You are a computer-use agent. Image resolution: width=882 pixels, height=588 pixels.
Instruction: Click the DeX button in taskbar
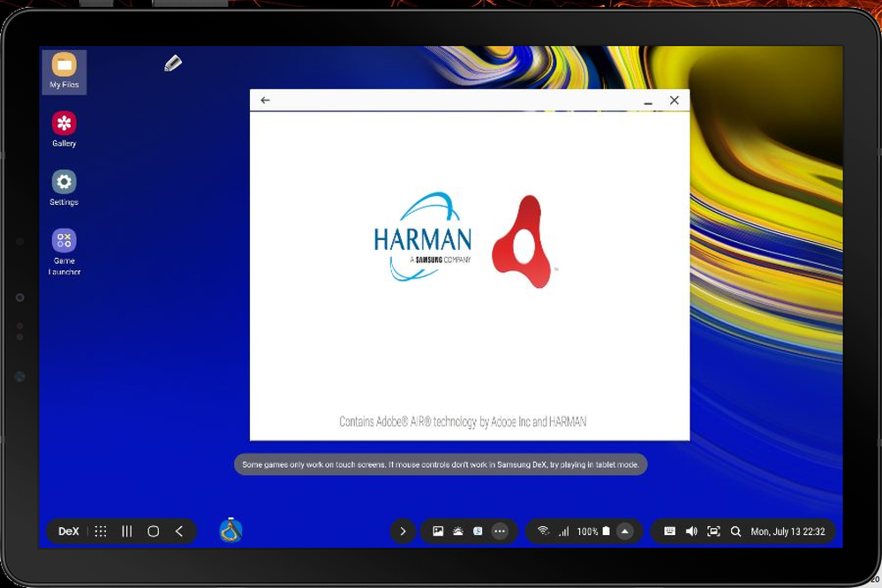point(69,531)
